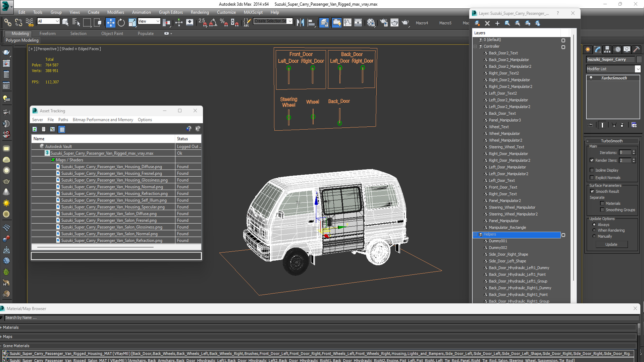Viewport: 644px width, 362px height.
Task: Enable Isoline Display checkbox
Action: click(592, 170)
